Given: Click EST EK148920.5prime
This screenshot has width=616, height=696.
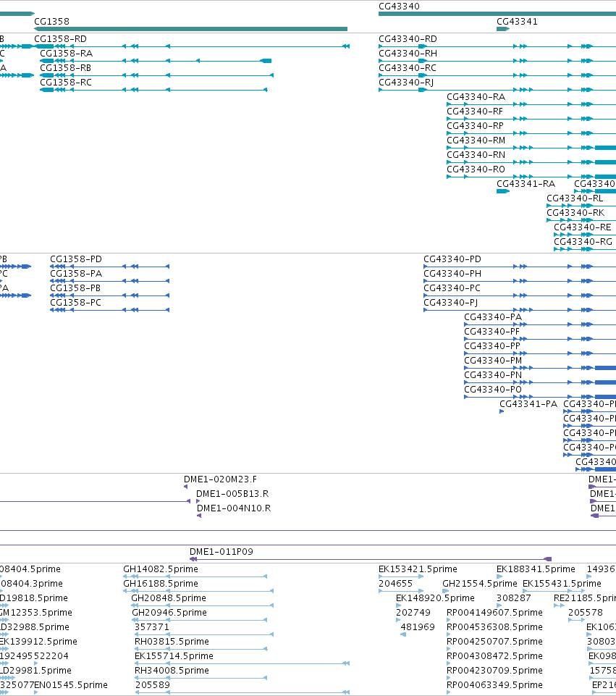Looking at the screenshot, I should (x=435, y=598).
